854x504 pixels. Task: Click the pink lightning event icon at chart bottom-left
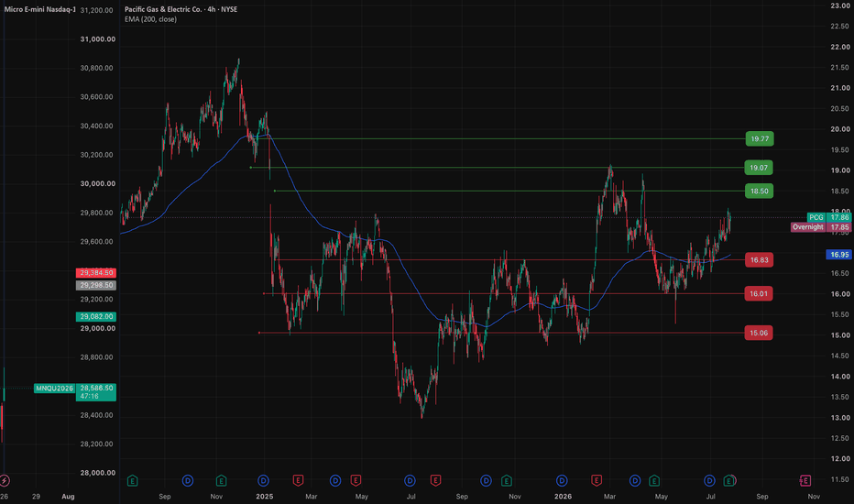point(5,480)
